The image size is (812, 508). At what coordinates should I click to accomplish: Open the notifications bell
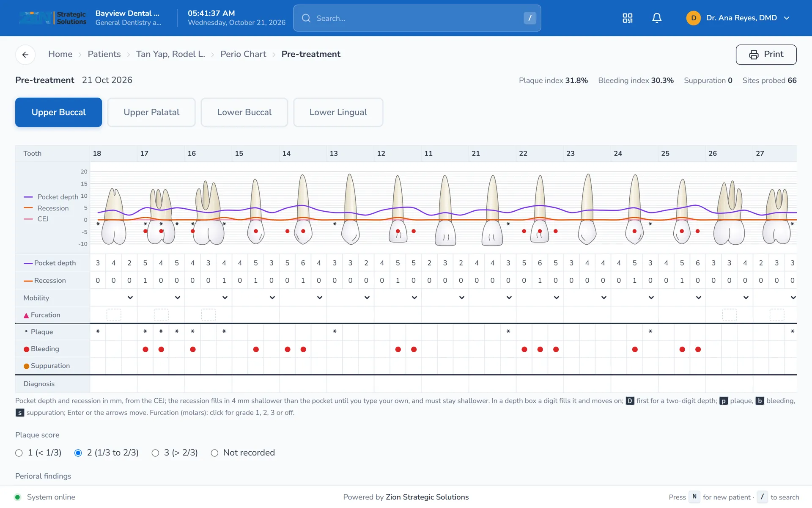pos(656,18)
